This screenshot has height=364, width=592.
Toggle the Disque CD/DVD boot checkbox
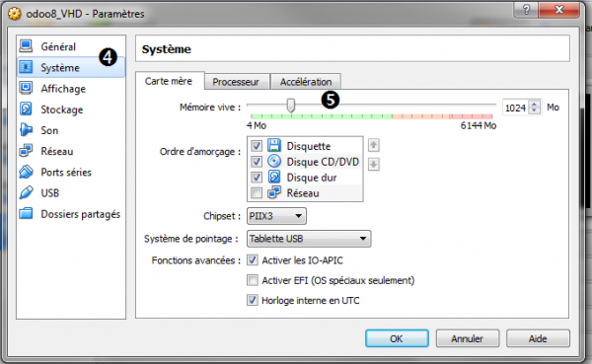[257, 162]
